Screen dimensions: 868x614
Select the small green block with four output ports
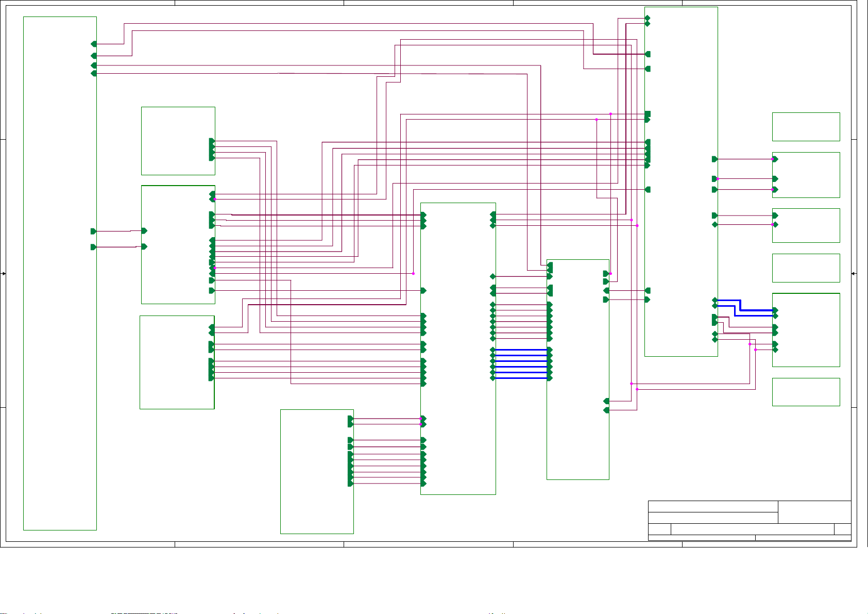point(178,141)
